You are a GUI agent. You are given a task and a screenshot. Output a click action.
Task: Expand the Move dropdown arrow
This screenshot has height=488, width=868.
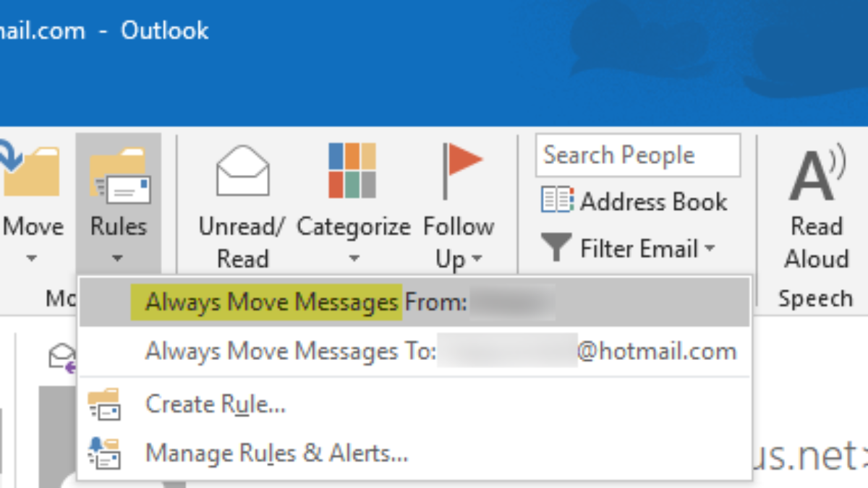(x=32, y=258)
